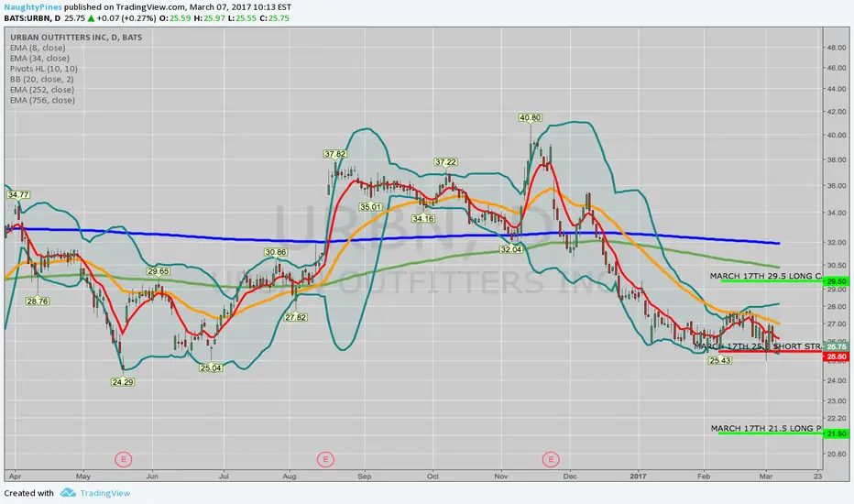Click the 37.22 pivot high label
This screenshot has height=504, width=854.
(x=445, y=162)
